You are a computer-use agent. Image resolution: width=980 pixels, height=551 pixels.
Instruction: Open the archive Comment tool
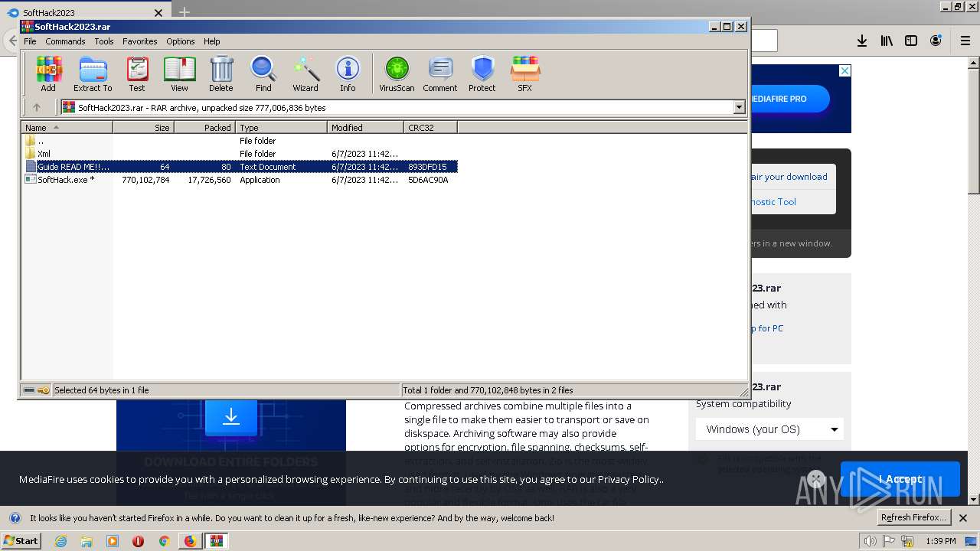click(x=440, y=74)
